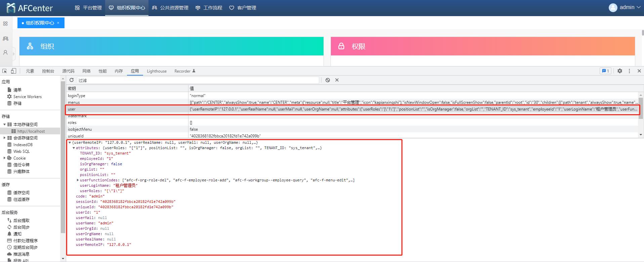Select the http://localhost storage entry
The image size is (644, 262).
pyautogui.click(x=31, y=131)
